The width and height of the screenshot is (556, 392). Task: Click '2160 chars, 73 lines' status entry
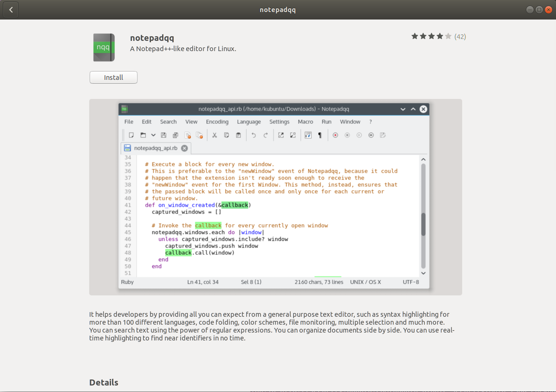pyautogui.click(x=319, y=282)
